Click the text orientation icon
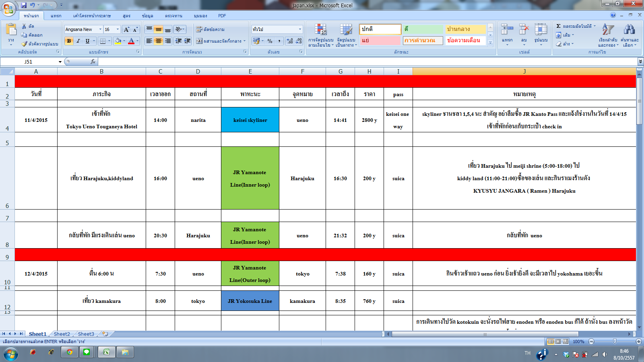Image resolution: width=644 pixels, height=362 pixels. 178,29
